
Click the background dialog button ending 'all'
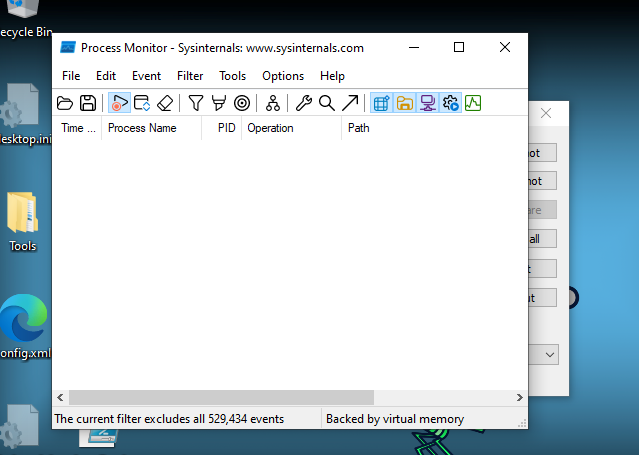tap(542, 239)
